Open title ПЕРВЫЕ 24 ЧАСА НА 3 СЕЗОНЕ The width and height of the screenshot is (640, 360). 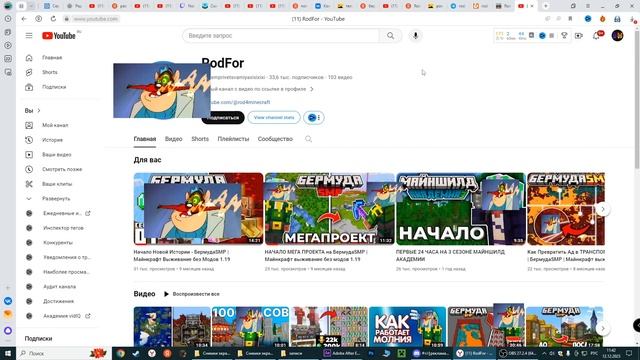(x=450, y=256)
